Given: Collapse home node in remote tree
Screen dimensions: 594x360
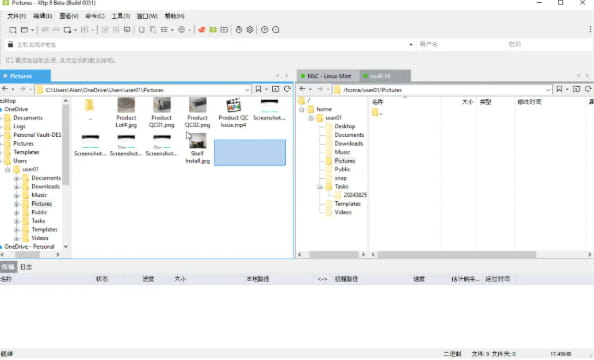Looking at the screenshot, I should coord(302,110).
